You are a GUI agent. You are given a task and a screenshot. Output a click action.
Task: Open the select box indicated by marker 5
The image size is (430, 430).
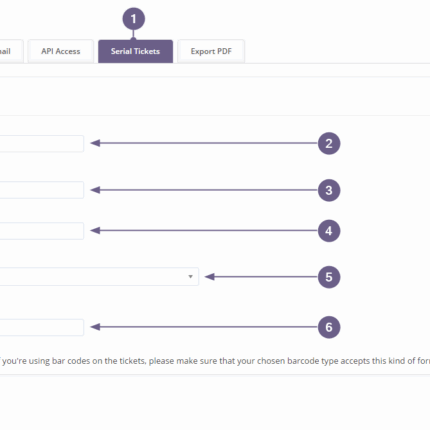click(99, 276)
